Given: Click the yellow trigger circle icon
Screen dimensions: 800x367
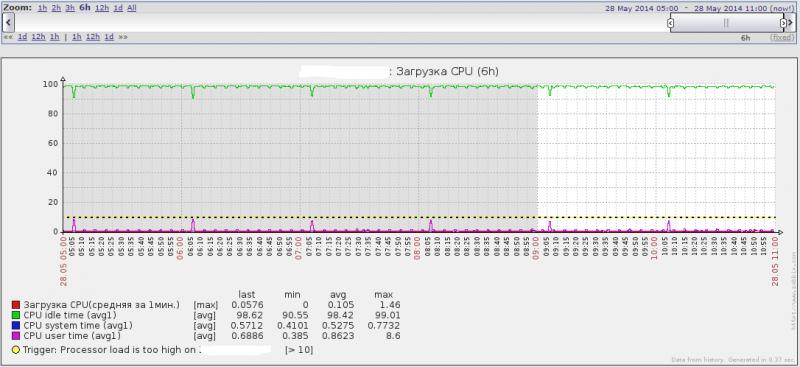Looking at the screenshot, I should 16,350.
